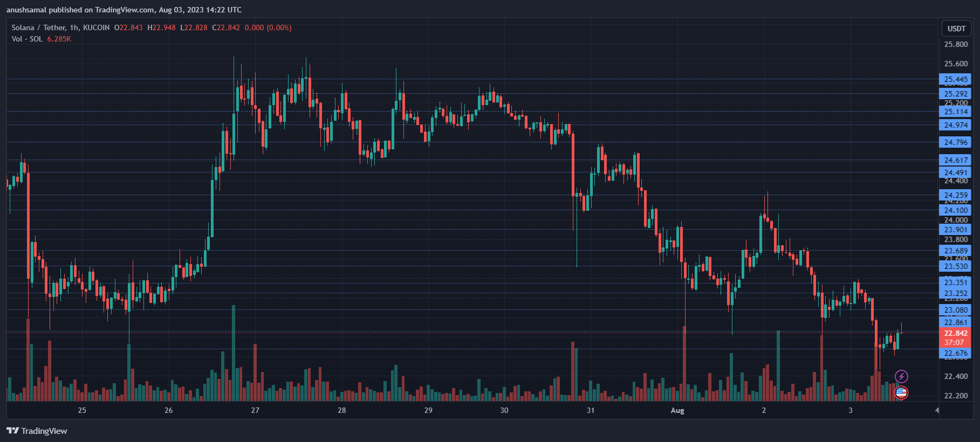
Task: Click date 27 on the time axis
Action: coord(255,410)
